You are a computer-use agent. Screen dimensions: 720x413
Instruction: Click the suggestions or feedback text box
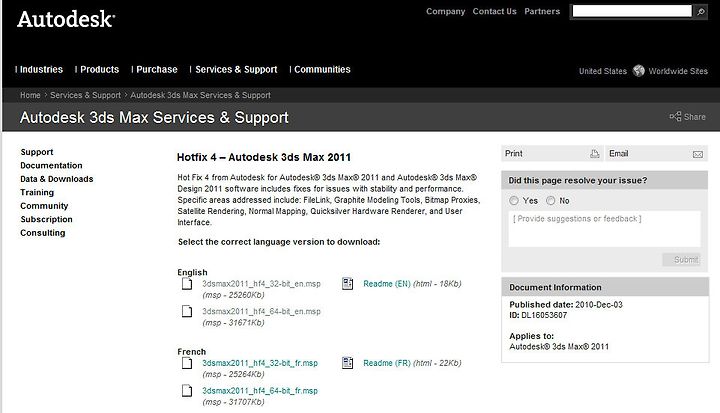tap(604, 229)
